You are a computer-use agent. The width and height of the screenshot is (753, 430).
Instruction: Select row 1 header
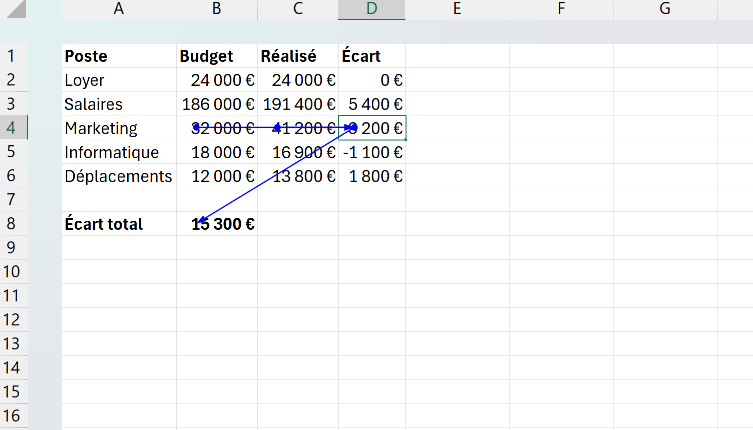coord(13,56)
